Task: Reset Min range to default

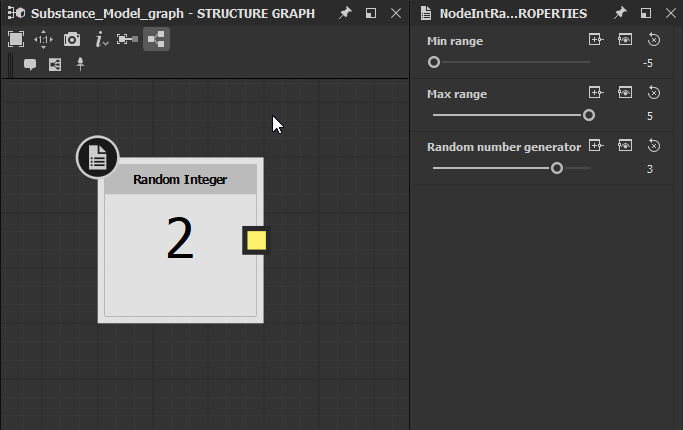Action: tap(653, 40)
